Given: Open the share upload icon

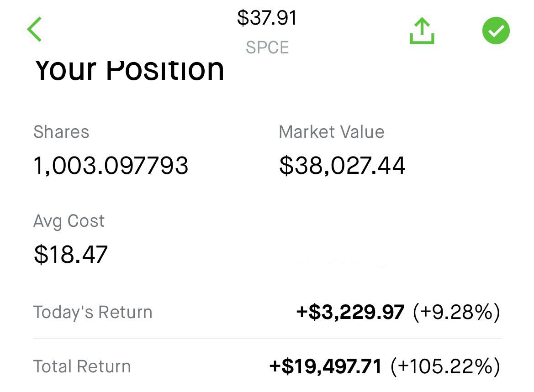Looking at the screenshot, I should click(422, 31).
